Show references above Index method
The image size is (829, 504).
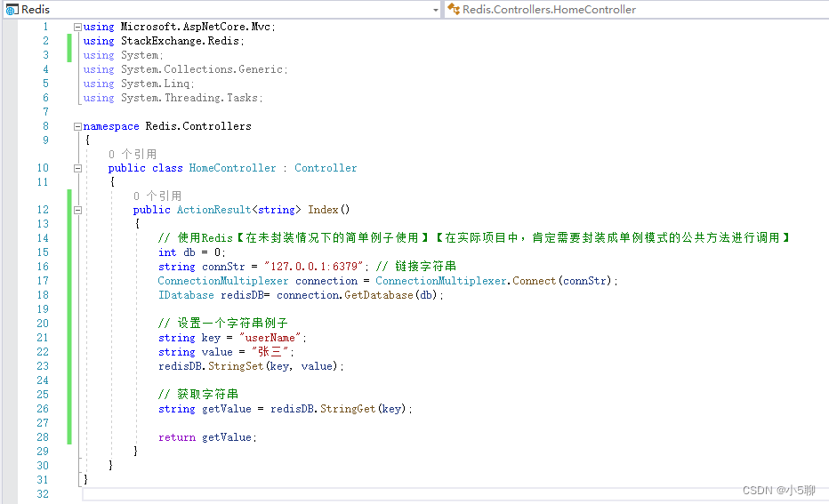pos(157,196)
